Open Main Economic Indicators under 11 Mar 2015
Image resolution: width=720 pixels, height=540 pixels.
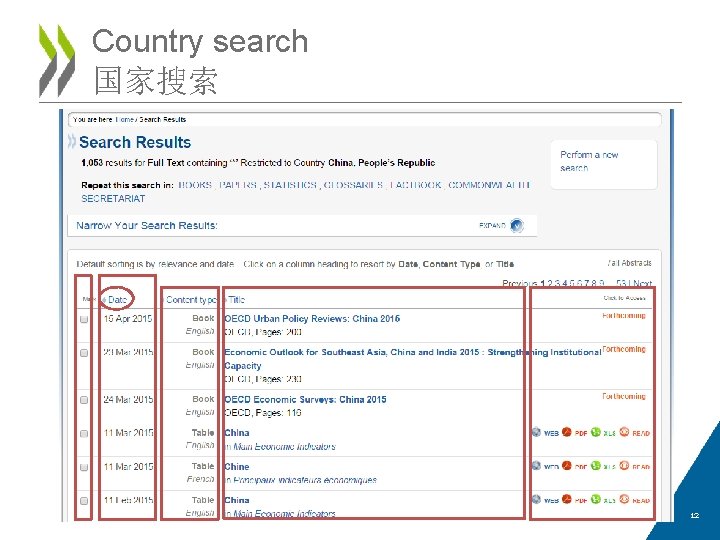click(284, 446)
